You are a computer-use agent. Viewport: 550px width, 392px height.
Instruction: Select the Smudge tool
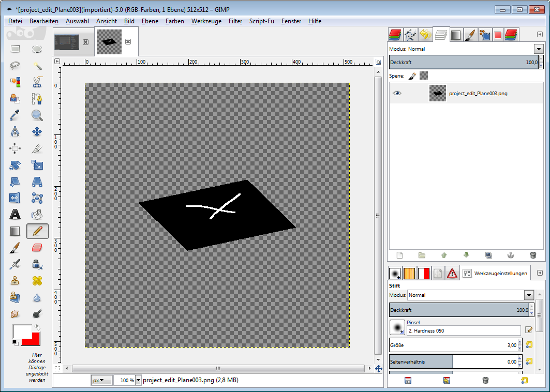coord(15,314)
